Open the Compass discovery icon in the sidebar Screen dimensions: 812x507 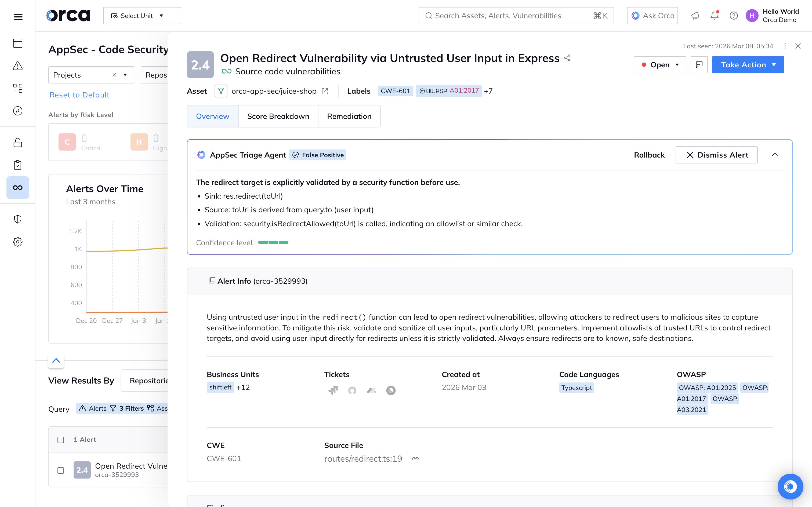(17, 111)
